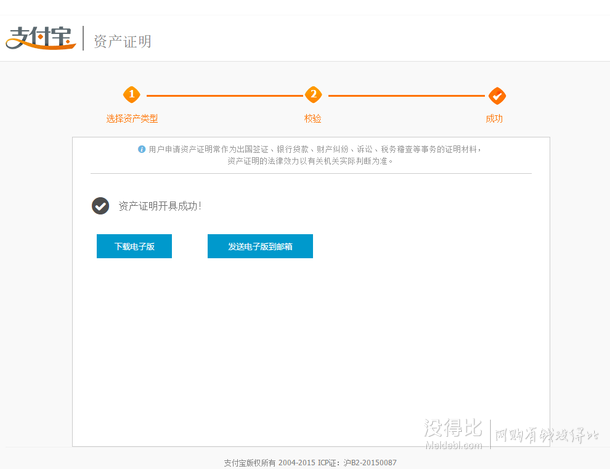
Task: Select step 1 diamond icon
Action: point(131,94)
